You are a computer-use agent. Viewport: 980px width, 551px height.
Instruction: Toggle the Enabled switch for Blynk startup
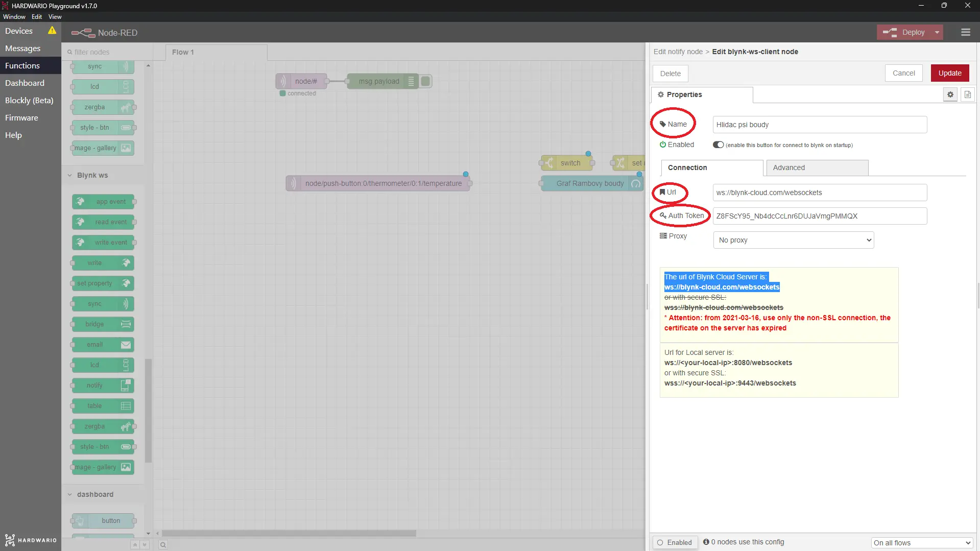click(718, 145)
